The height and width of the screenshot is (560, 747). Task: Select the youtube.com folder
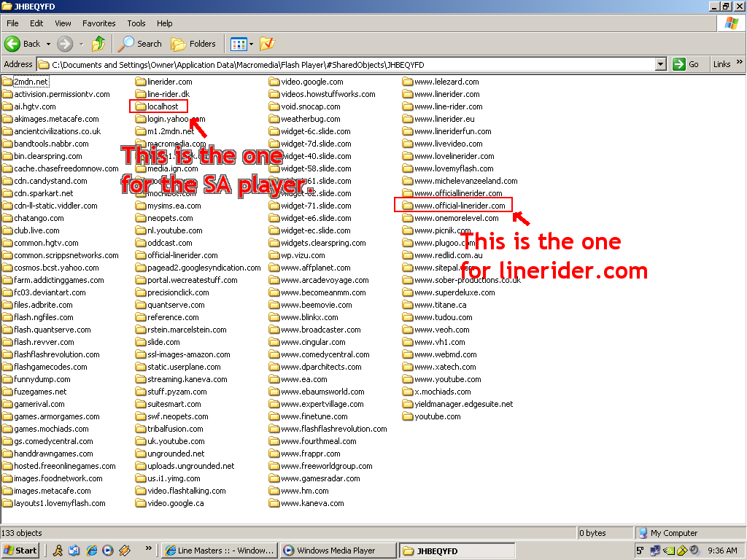(432, 416)
